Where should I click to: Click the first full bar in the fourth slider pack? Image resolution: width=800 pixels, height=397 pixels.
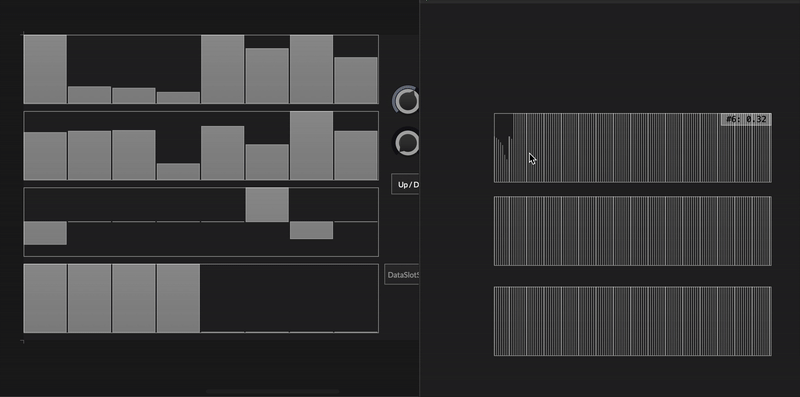coord(45,299)
